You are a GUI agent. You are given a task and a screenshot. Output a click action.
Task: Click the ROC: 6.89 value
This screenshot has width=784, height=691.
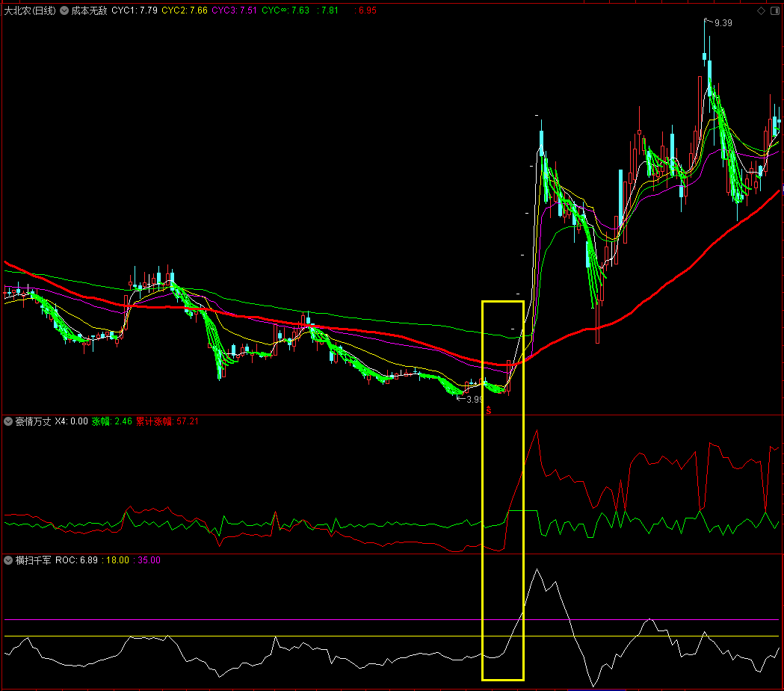[x=76, y=560]
